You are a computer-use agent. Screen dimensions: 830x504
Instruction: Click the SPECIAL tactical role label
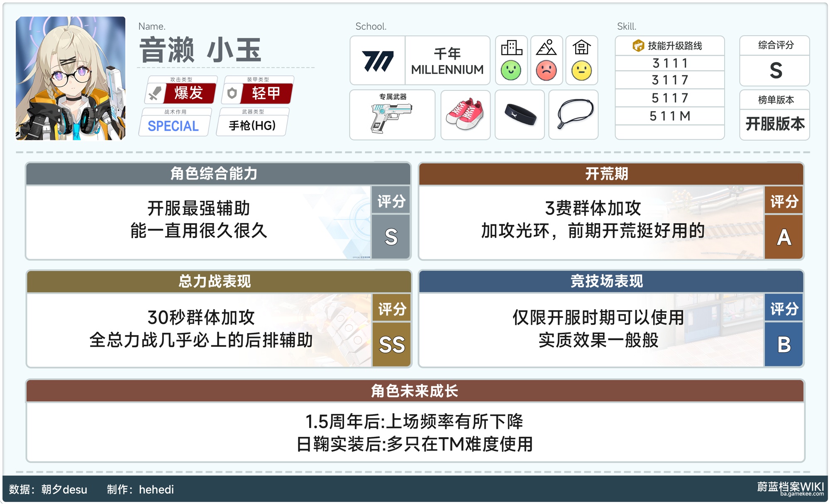173,126
